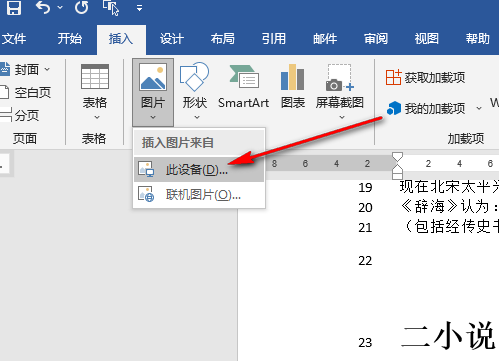Click the 图表 chart icon
499x361 pixels.
coord(292,77)
